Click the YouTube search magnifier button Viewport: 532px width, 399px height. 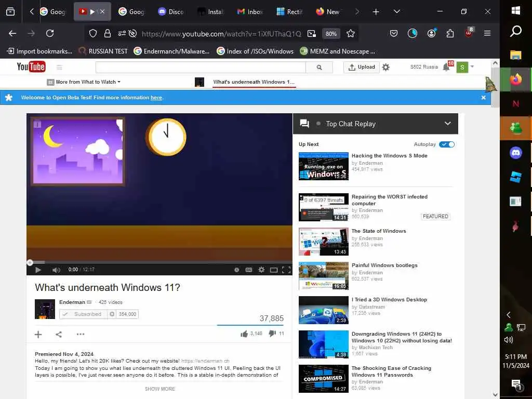point(319,67)
